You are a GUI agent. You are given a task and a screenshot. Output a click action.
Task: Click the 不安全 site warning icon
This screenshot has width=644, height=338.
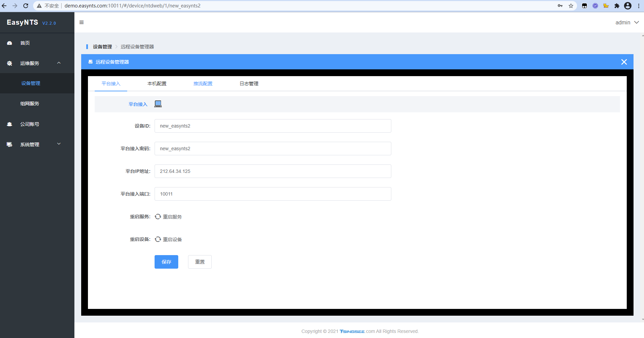coord(39,6)
